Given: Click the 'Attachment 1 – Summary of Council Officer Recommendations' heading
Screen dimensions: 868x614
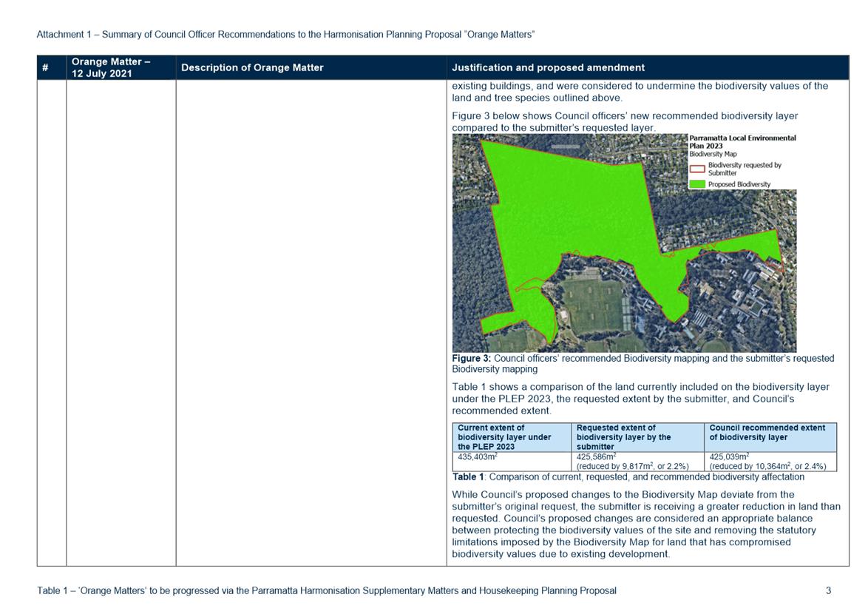Looking at the screenshot, I should click(285, 34).
